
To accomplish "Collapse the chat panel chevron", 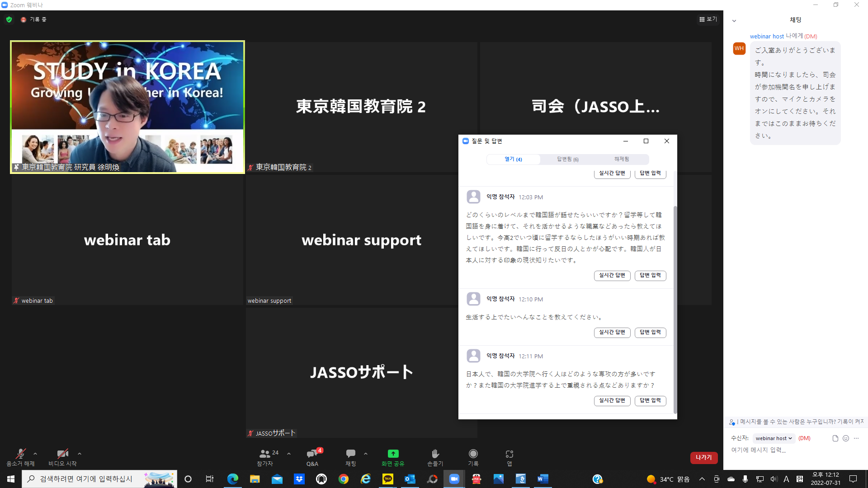I will (734, 21).
